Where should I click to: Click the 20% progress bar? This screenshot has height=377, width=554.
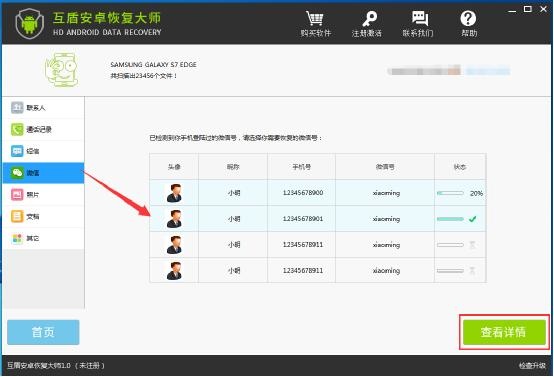(x=450, y=193)
